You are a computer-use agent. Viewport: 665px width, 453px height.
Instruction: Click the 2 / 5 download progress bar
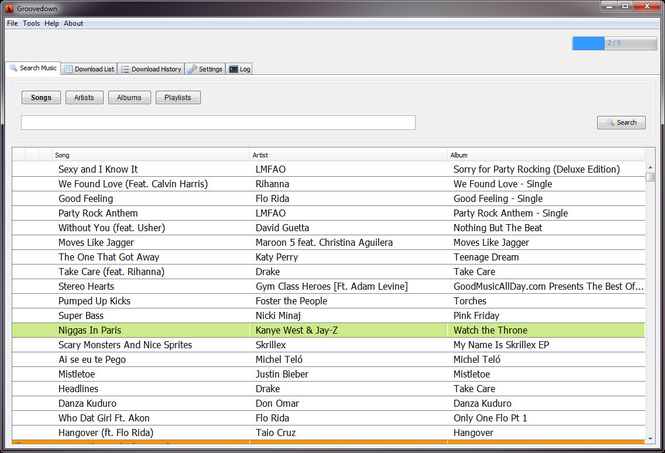click(x=614, y=43)
